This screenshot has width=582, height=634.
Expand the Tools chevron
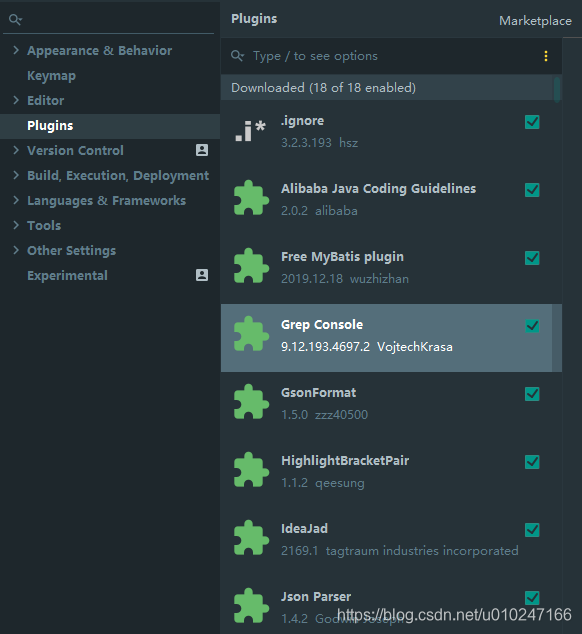click(x=16, y=225)
